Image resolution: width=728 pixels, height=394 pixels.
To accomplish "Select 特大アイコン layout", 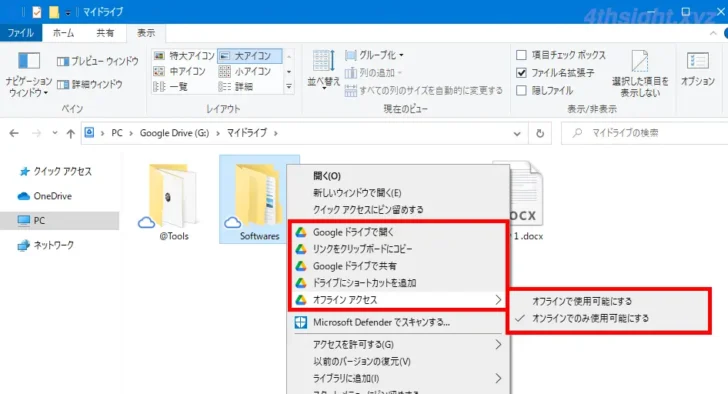I will 184,56.
